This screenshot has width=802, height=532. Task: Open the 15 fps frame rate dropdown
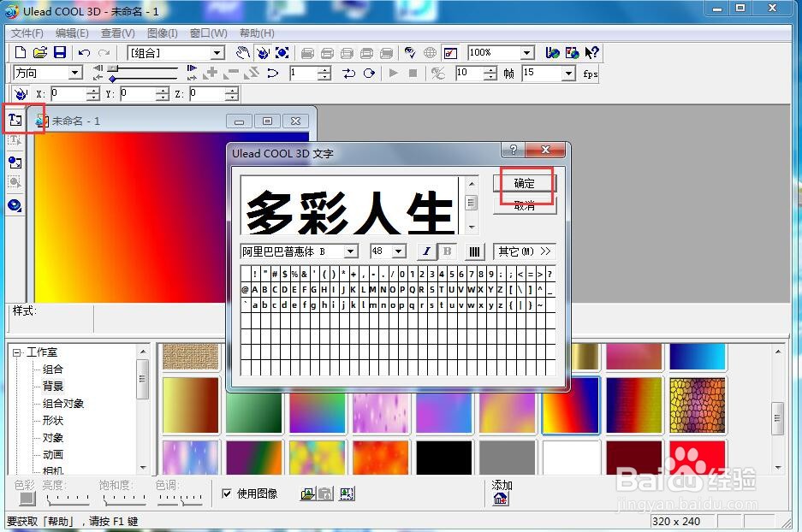(x=568, y=74)
